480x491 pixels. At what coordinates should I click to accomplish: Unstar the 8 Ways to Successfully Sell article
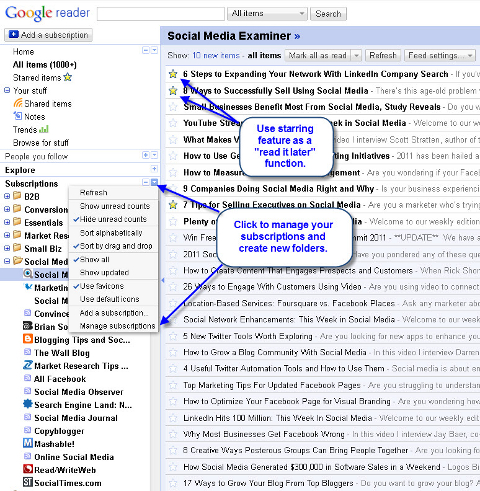[x=173, y=90]
